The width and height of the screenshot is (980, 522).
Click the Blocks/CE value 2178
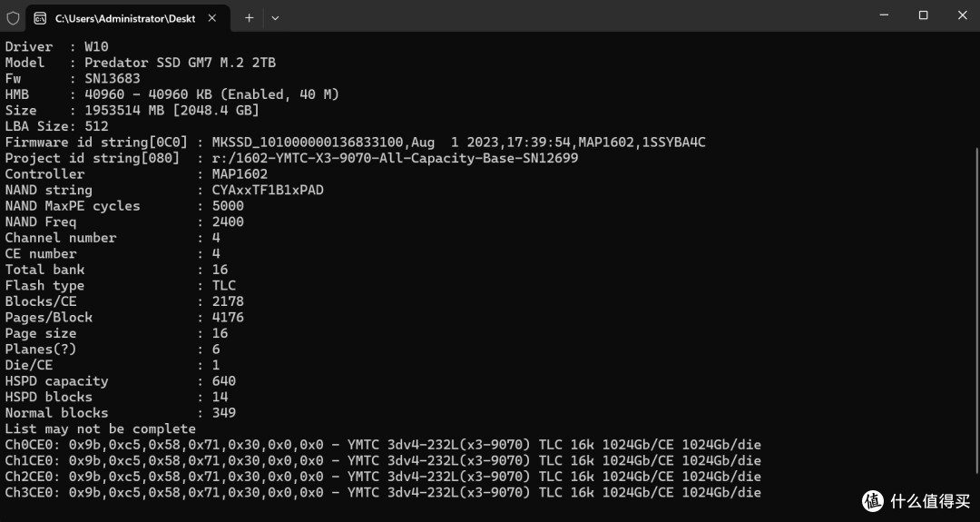tap(228, 302)
